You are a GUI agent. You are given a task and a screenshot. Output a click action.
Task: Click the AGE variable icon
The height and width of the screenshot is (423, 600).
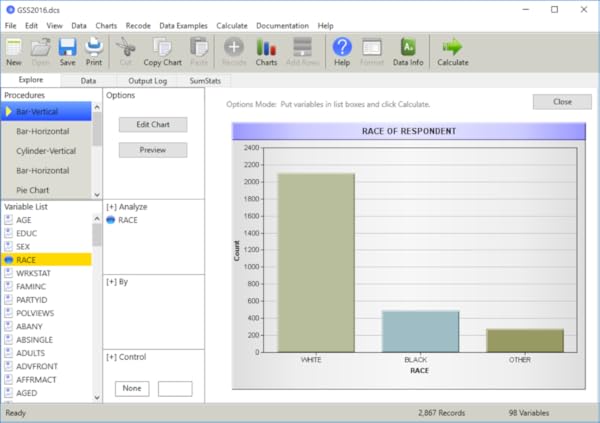click(x=8, y=220)
